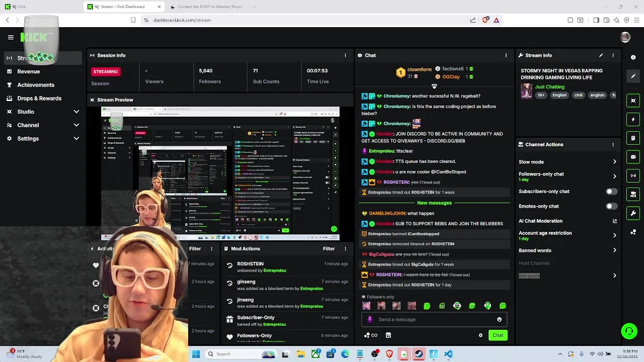Click the green support headset button
The image size is (644, 362).
pos(629,331)
